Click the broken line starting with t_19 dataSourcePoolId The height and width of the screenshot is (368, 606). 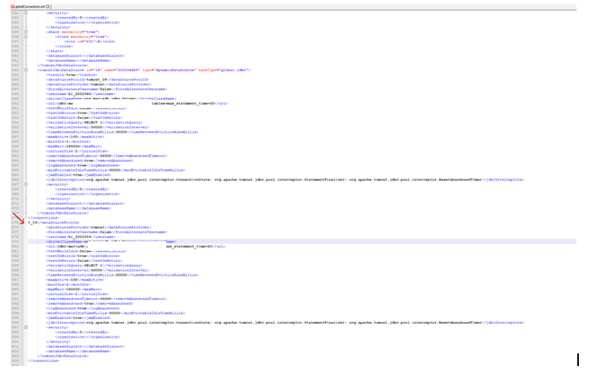pyautogui.click(x=54, y=223)
